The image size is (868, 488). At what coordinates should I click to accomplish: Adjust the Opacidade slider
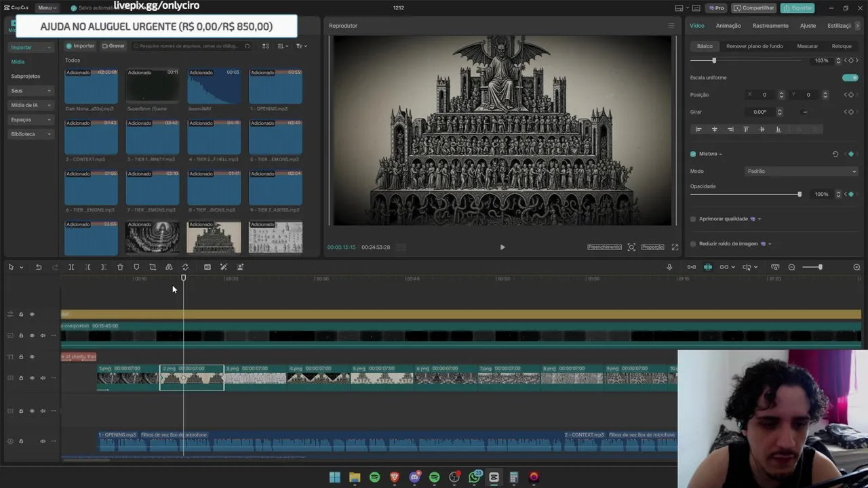(x=800, y=195)
